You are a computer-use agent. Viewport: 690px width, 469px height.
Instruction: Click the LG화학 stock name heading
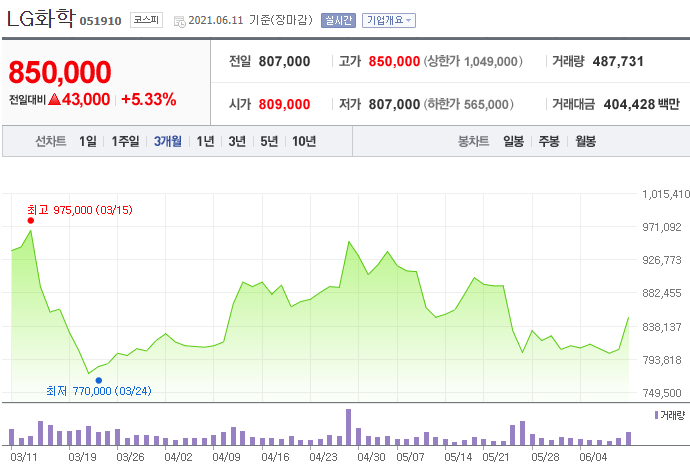tap(41, 19)
